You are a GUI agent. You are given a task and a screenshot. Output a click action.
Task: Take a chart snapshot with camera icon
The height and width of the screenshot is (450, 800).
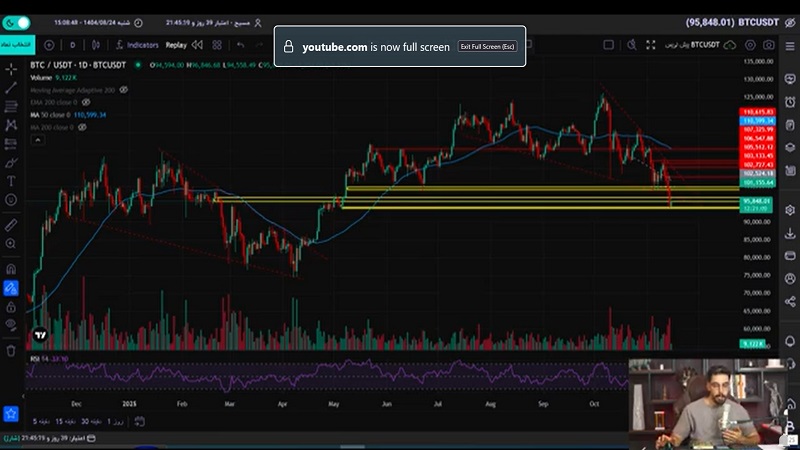769,45
